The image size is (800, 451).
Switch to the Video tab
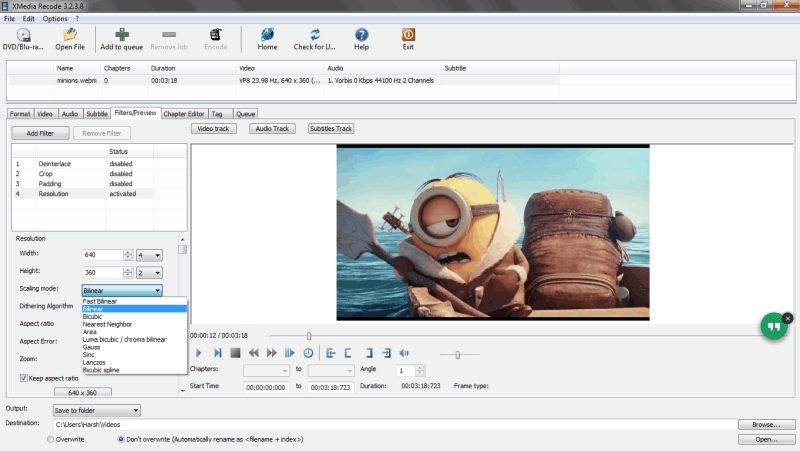(45, 114)
